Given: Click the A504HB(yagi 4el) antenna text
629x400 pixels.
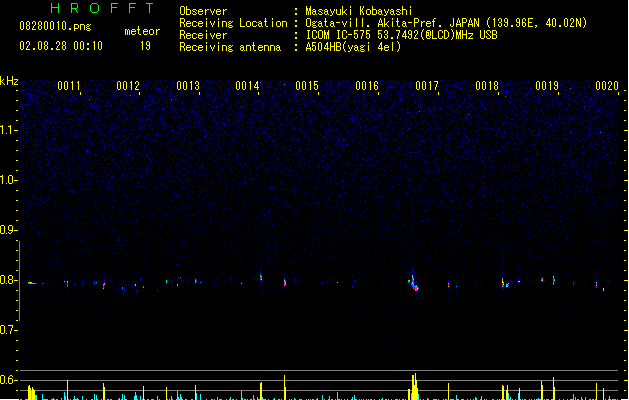Looking at the screenshot, I should (353, 47).
